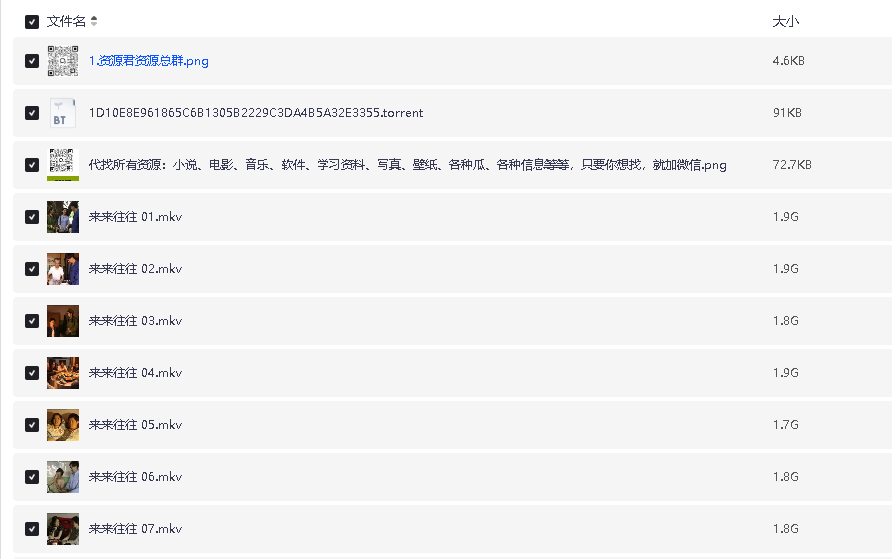Click the QR icon of 代找所有资源 png file
The image size is (892, 559).
[x=62, y=165]
